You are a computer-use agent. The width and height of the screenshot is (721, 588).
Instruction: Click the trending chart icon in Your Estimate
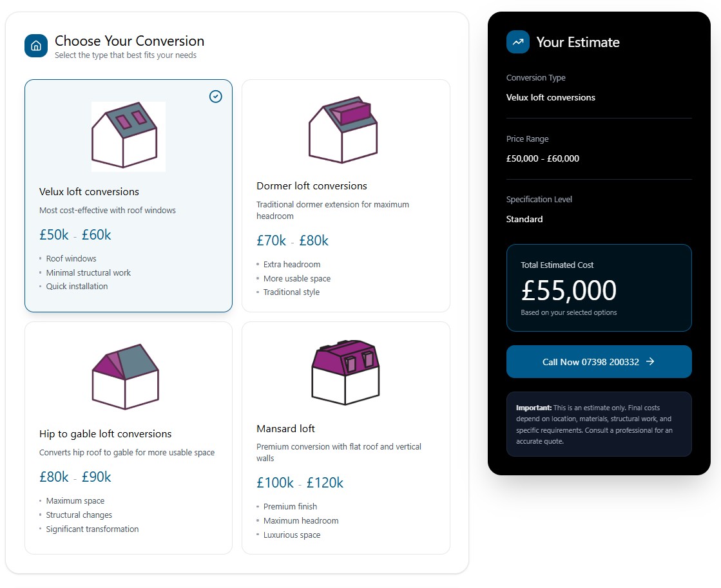click(517, 41)
